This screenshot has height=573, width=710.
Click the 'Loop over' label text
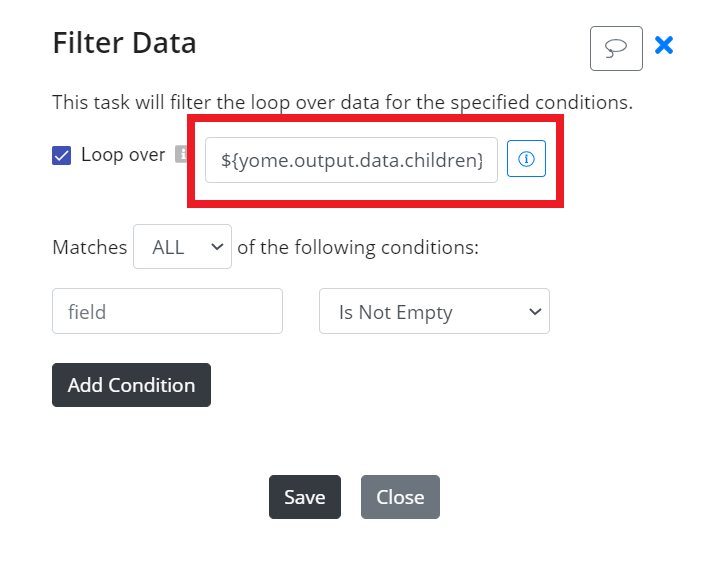pyautogui.click(x=123, y=155)
